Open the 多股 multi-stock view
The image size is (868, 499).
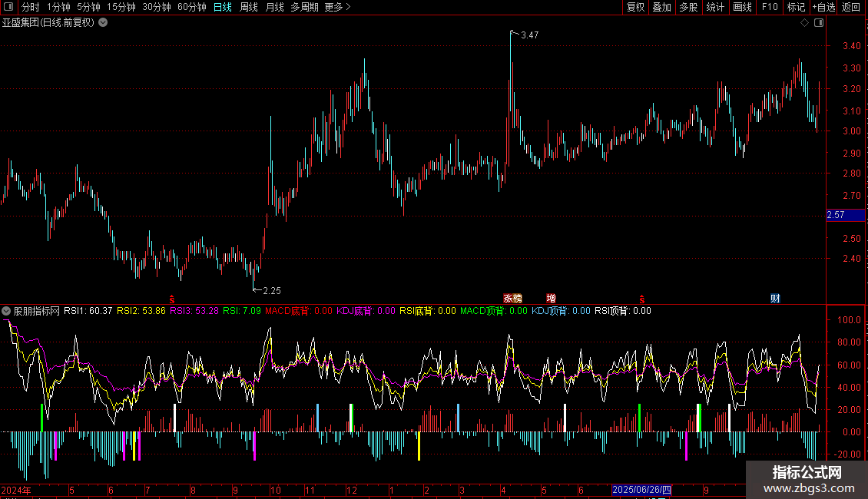click(689, 7)
